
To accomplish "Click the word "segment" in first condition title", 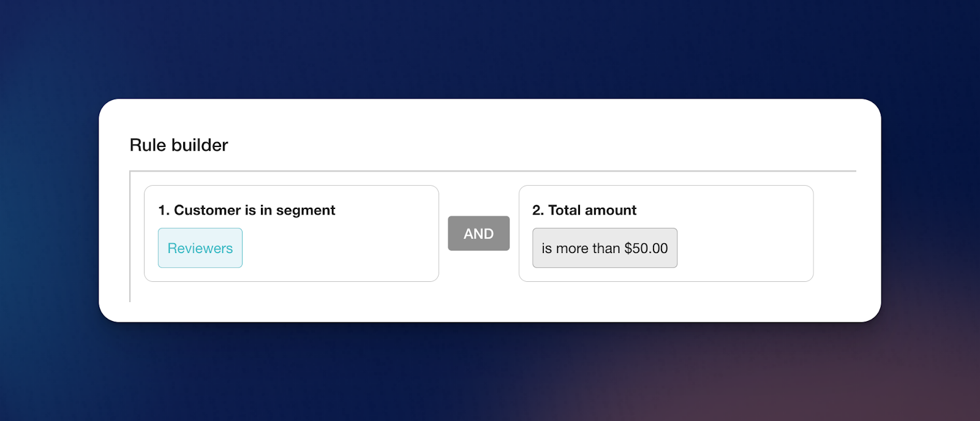I will pyautogui.click(x=306, y=210).
